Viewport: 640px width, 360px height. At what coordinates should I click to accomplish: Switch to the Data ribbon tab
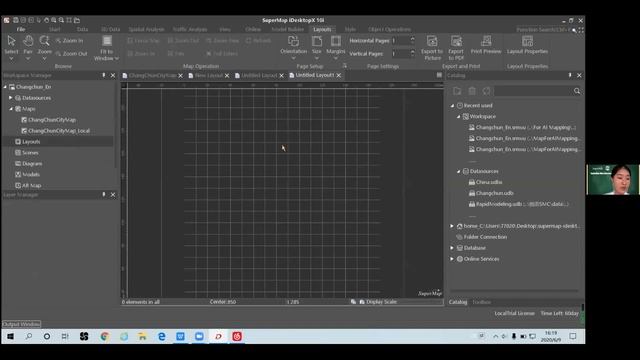82,29
